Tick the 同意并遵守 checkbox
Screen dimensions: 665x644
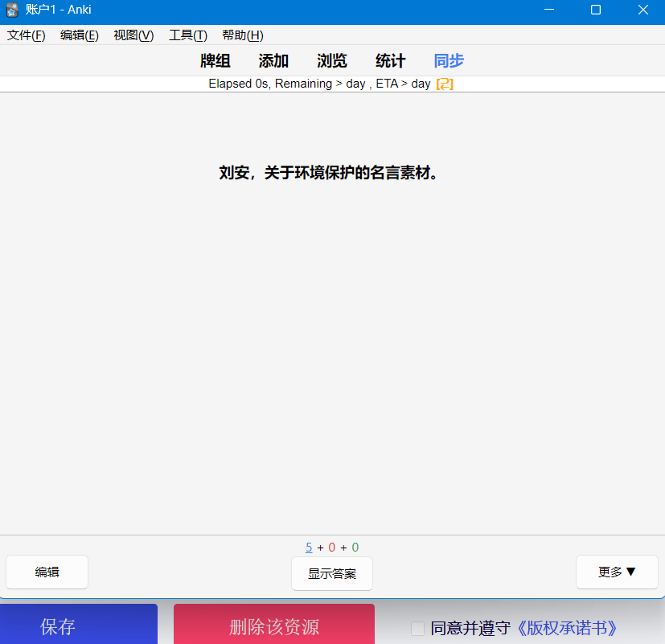418,628
